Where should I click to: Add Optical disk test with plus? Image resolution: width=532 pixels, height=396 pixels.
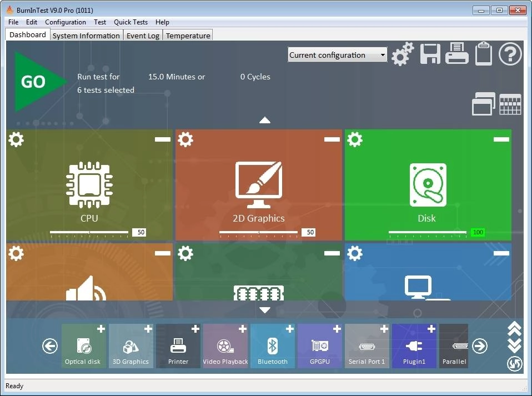(101, 329)
